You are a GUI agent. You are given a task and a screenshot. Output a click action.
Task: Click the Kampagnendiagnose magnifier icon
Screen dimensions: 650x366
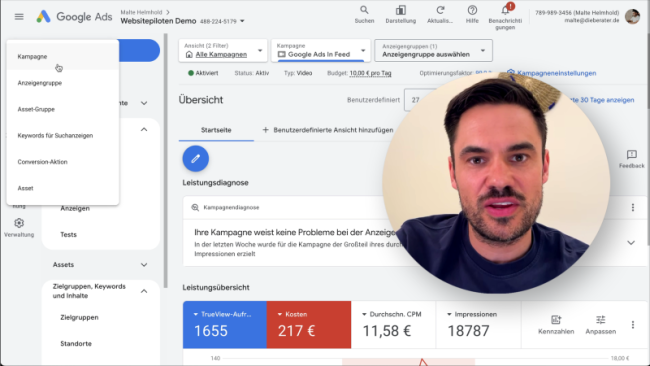coord(195,207)
